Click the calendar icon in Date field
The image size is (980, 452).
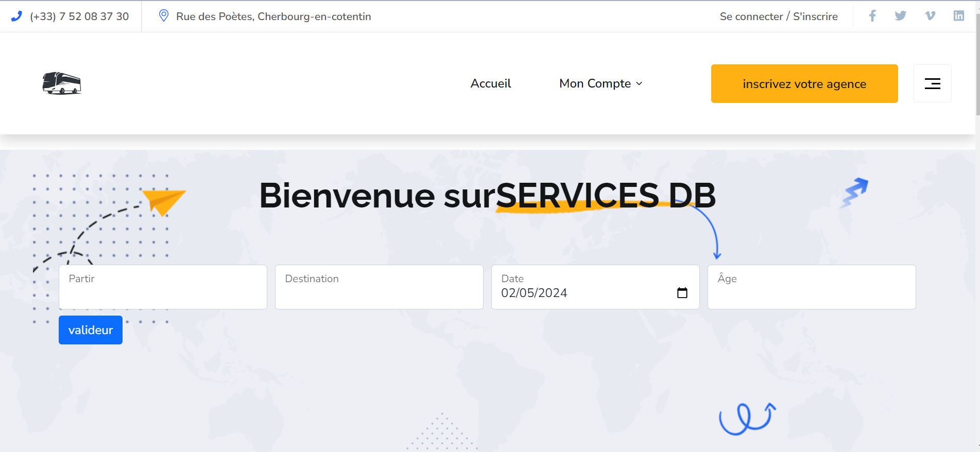coord(682,293)
